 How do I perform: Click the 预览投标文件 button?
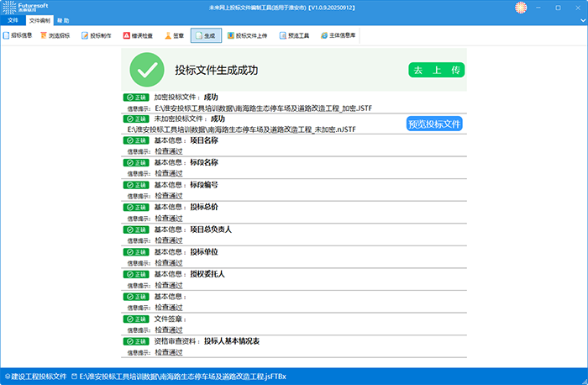pyautogui.click(x=434, y=124)
